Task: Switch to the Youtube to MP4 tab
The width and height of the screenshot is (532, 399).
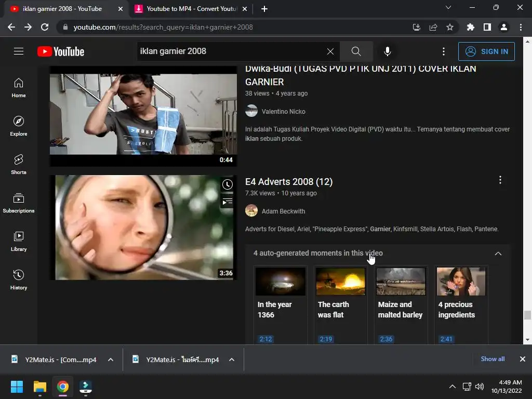Action: 192,9
